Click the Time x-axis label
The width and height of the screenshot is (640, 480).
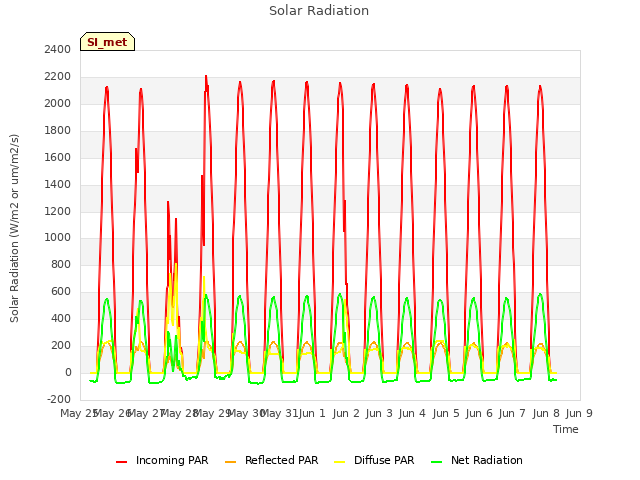[565, 429]
